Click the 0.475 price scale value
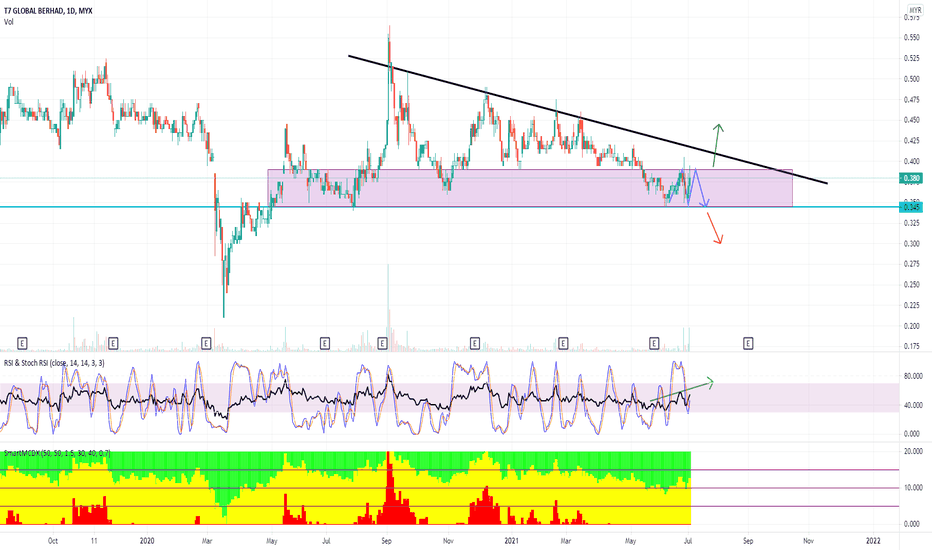The image size is (932, 550). coord(912,100)
